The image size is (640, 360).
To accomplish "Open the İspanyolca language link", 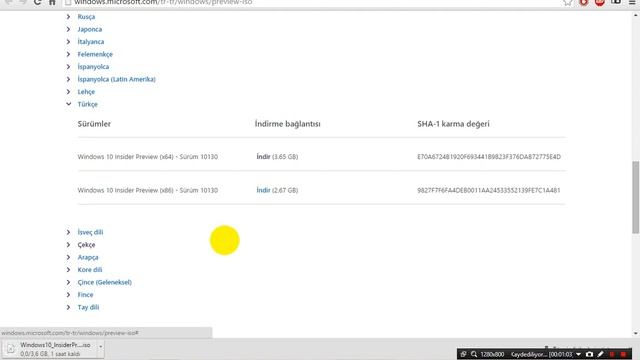I will pyautogui.click(x=93, y=67).
